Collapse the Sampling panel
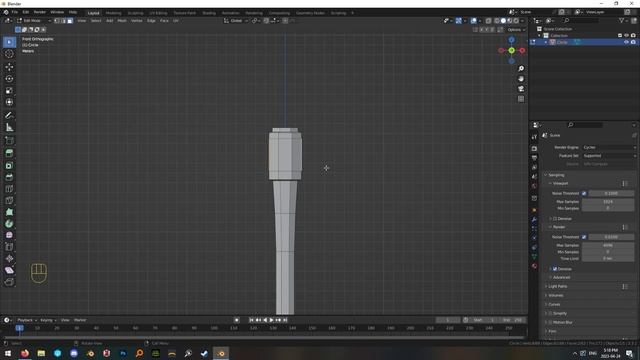The image size is (640, 360). [x=556, y=175]
